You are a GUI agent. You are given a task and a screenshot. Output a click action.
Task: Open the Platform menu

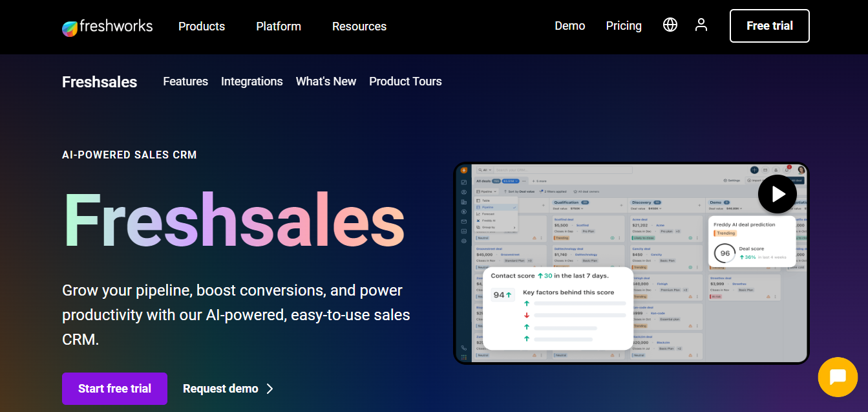pyautogui.click(x=279, y=27)
